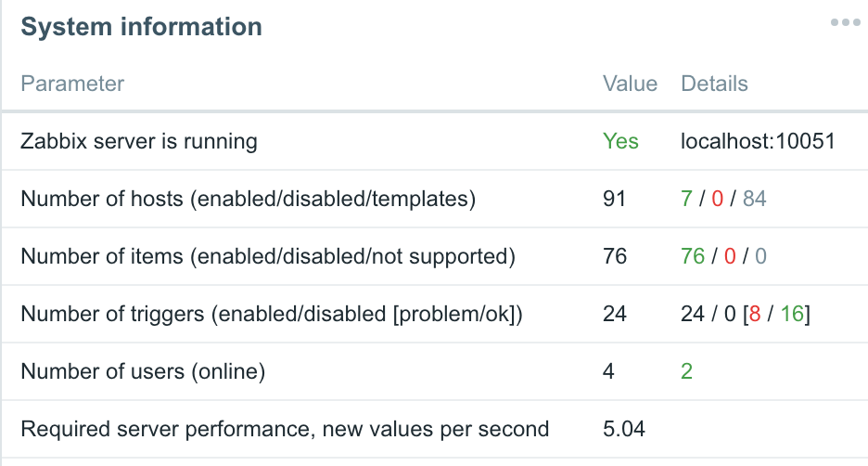Select the Zabbix server is running row
This screenshot has height=466, width=868.
435,141
